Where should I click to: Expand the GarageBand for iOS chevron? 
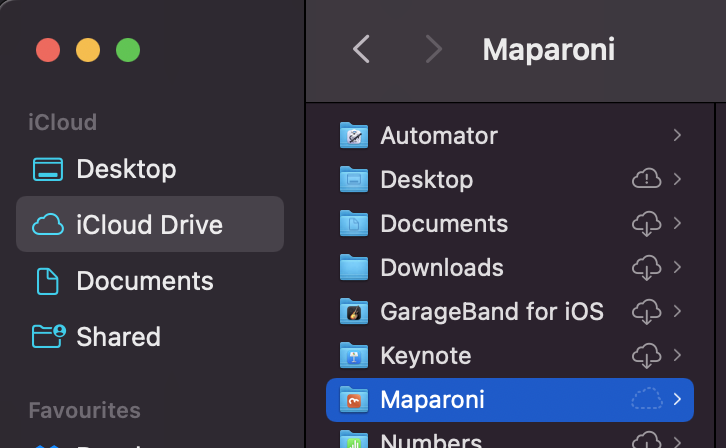coord(677,311)
